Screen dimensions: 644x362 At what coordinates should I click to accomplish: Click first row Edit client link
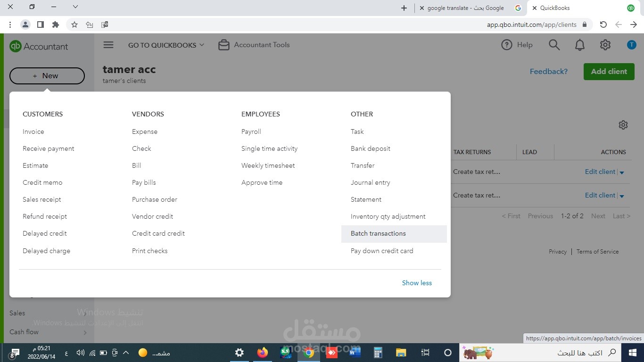point(600,172)
